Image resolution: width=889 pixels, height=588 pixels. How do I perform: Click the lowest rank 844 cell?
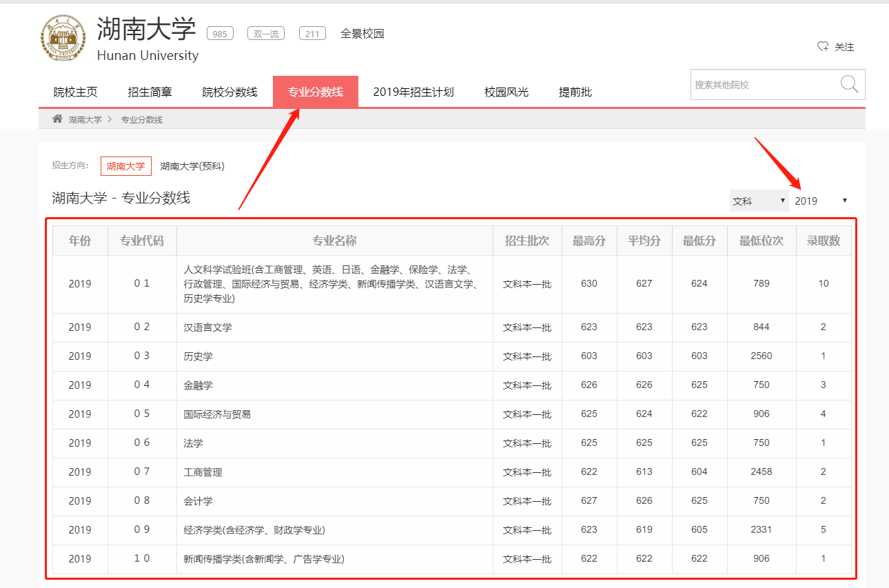(x=762, y=327)
